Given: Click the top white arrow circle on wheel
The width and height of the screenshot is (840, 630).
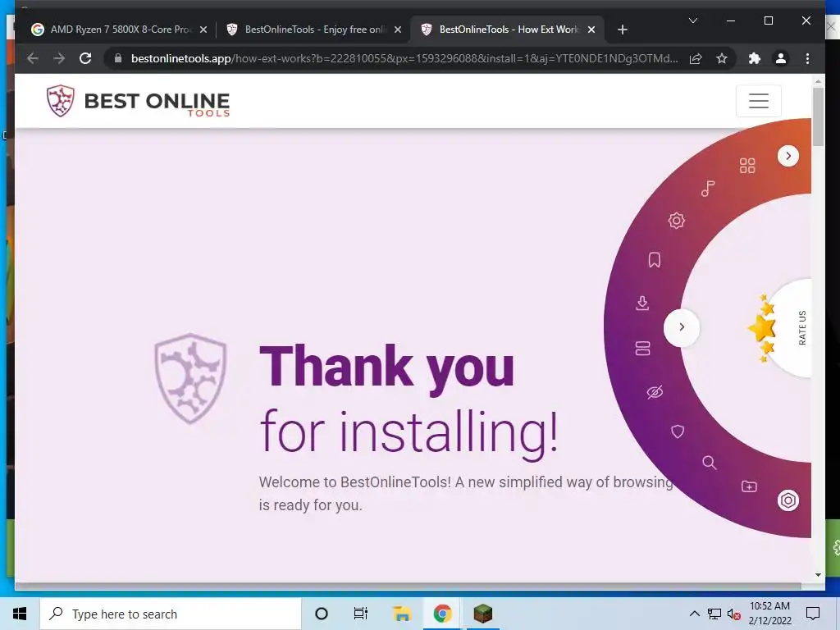Looking at the screenshot, I should tap(788, 156).
